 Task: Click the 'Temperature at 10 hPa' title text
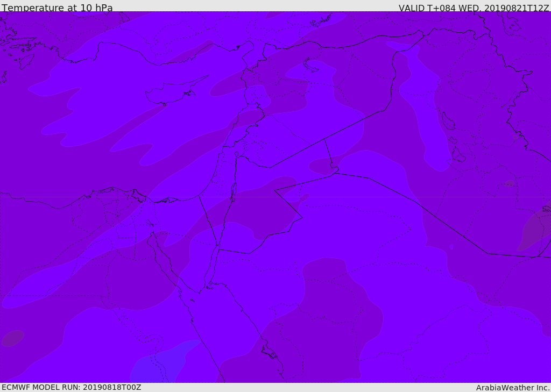coord(57,8)
